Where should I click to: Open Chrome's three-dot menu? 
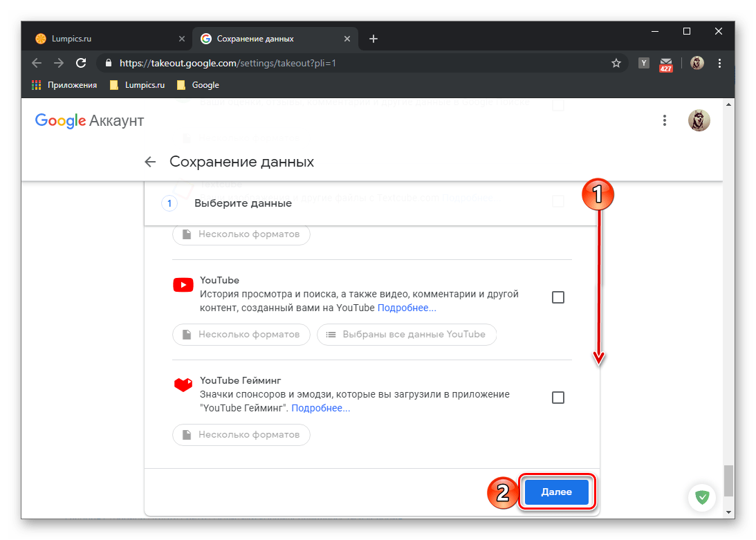click(720, 63)
